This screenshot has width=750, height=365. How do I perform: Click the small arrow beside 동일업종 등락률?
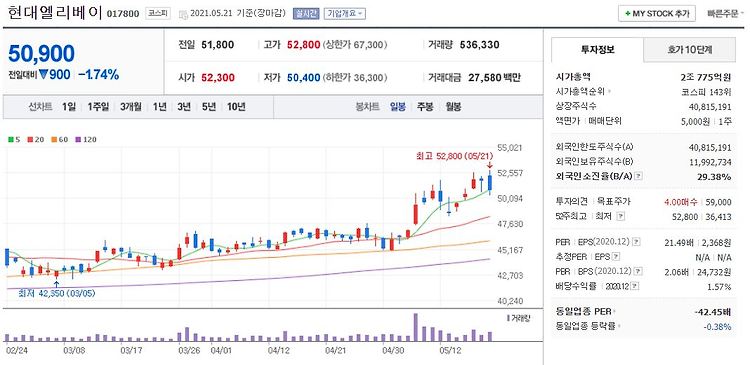click(x=618, y=326)
